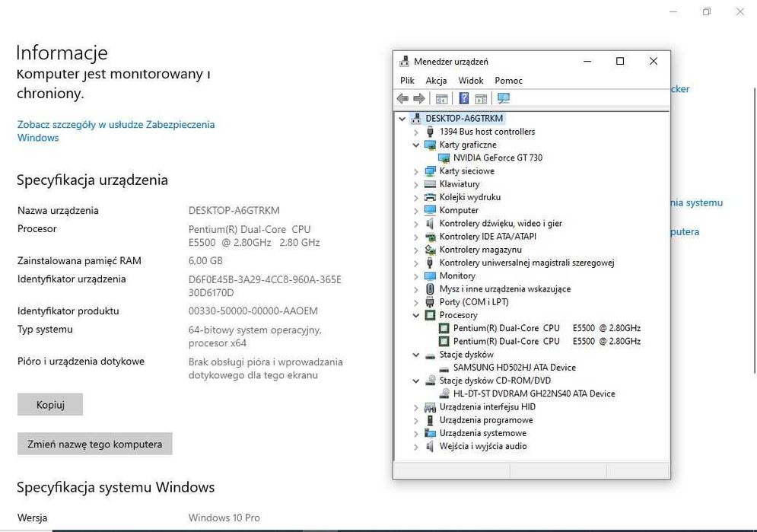Click the Device Manager title bar icon
This screenshot has width=757, height=532.
405,62
